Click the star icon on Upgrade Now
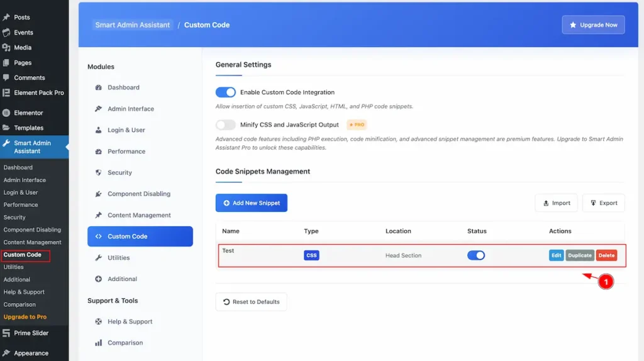The height and width of the screenshot is (361, 644). pos(573,25)
